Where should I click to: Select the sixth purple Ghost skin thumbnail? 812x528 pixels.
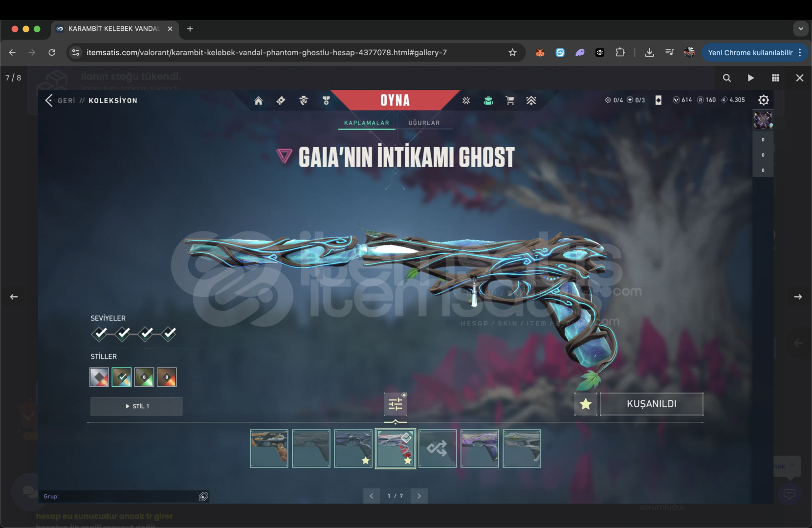pyautogui.click(x=480, y=449)
